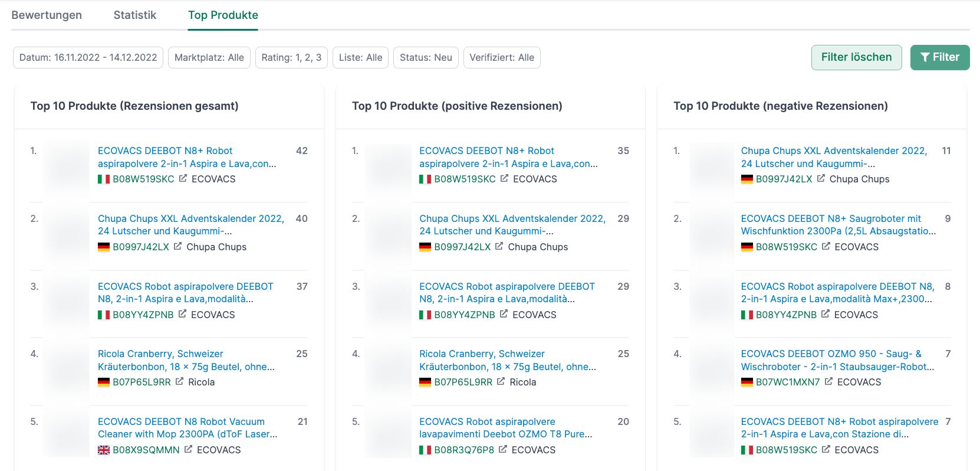
Task: Open external link icon beside B08W519SKC in negative list row 2
Action: (826, 246)
